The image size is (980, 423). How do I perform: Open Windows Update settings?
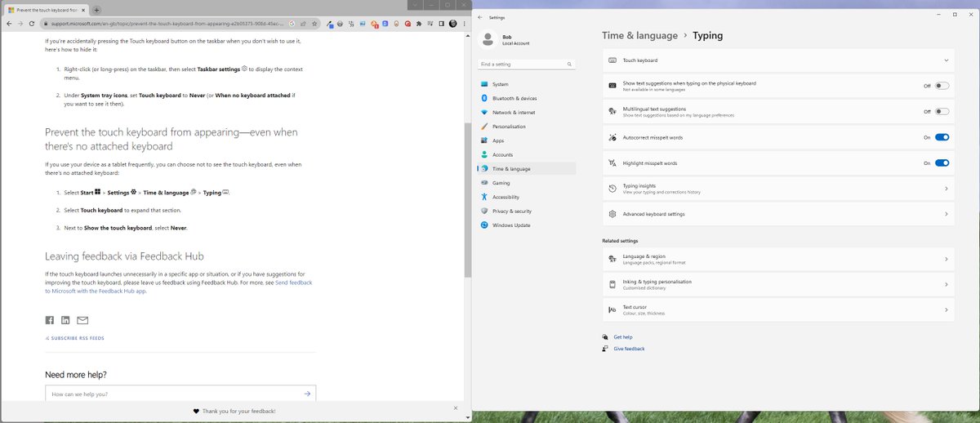click(x=527, y=225)
